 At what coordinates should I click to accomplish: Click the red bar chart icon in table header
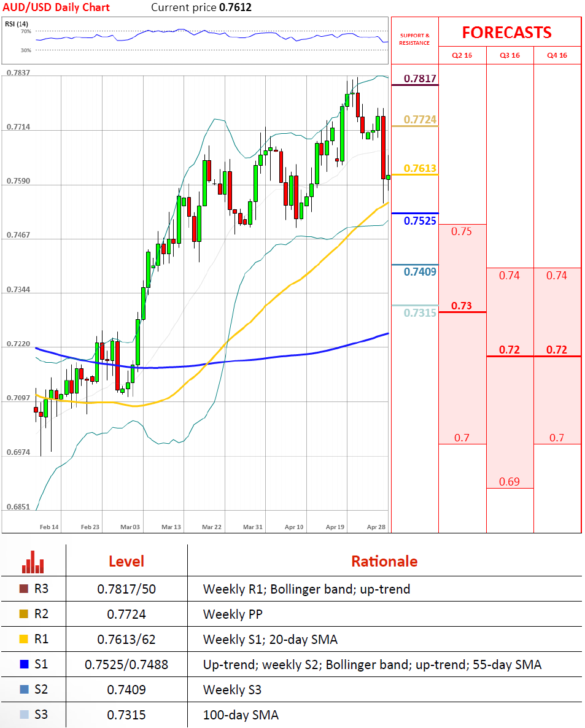click(33, 561)
